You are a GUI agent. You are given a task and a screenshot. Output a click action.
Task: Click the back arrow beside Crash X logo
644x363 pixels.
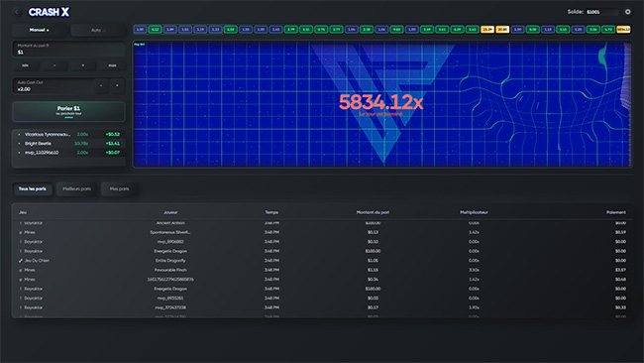pos(17,12)
